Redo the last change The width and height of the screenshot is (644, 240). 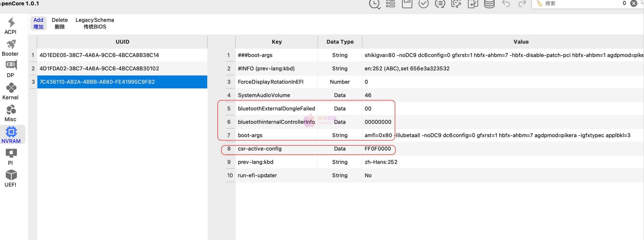click(x=522, y=4)
